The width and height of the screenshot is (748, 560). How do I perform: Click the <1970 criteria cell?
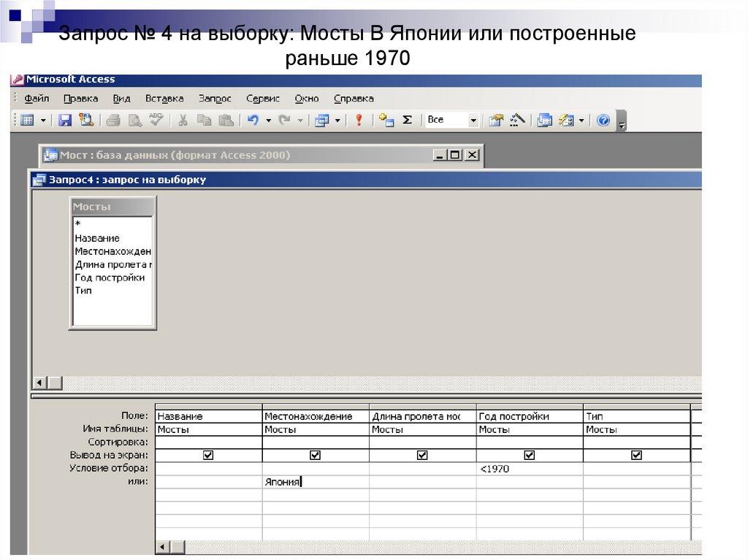529,469
